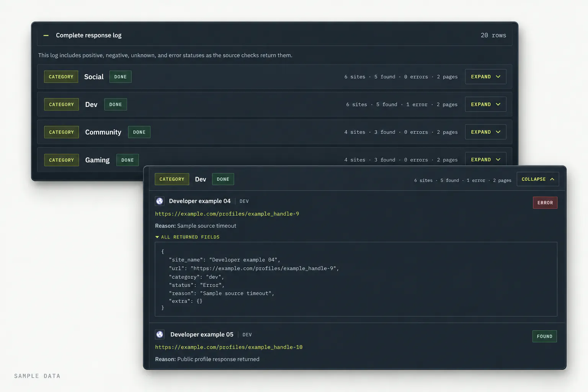Click Social row stats 6 sites 5 found
588x392 pixels.
tap(401, 77)
